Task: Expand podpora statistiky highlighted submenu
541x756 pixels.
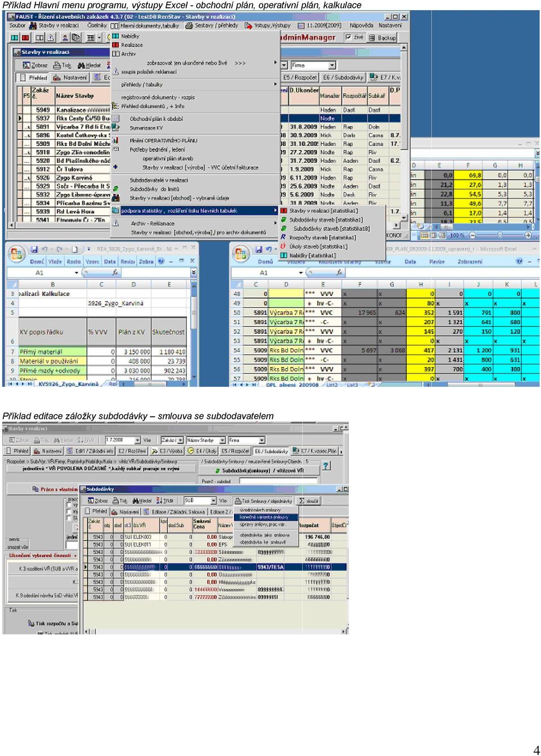Action: (x=196, y=211)
